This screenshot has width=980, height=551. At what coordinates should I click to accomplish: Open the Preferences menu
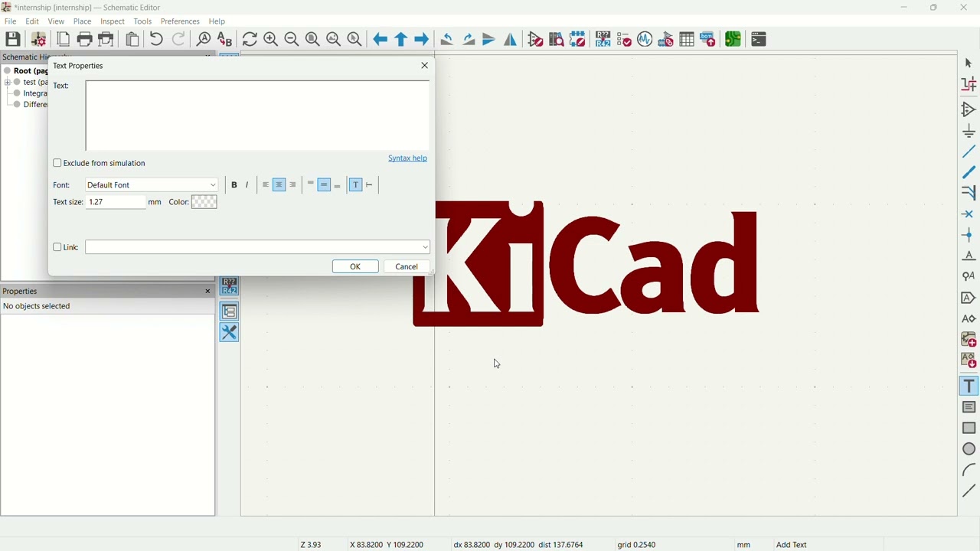(181, 21)
